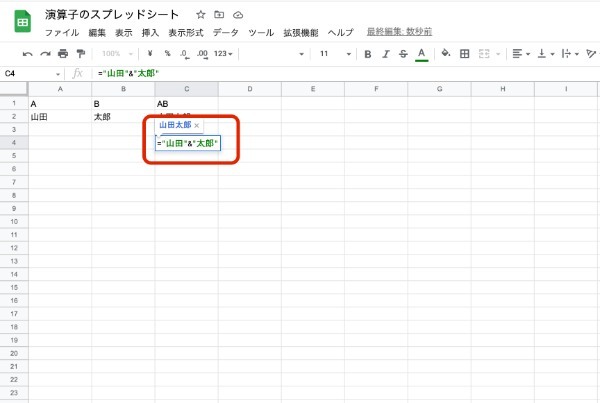Open the 表示形式 menu

click(186, 33)
